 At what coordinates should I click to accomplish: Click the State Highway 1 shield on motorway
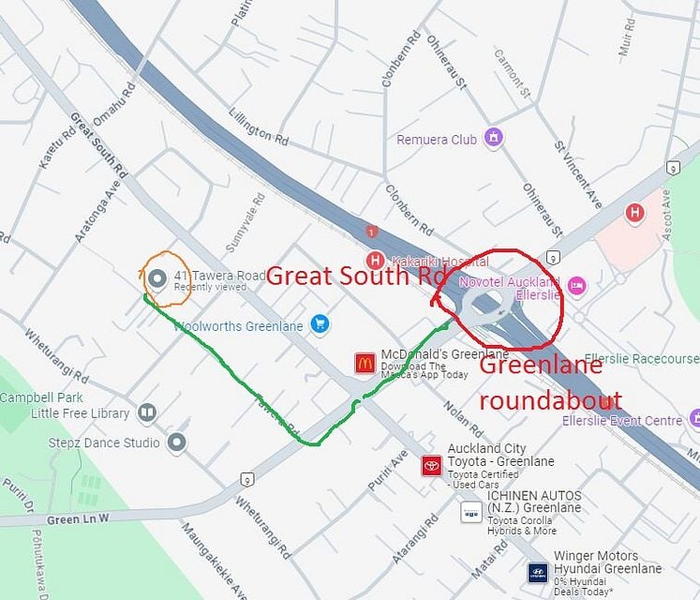click(371, 232)
